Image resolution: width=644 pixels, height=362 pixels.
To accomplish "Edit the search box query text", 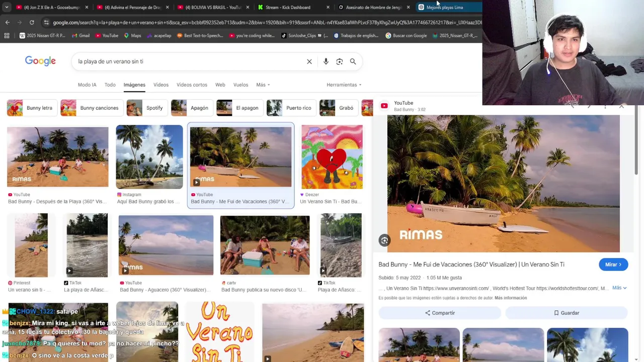I will [x=111, y=61].
